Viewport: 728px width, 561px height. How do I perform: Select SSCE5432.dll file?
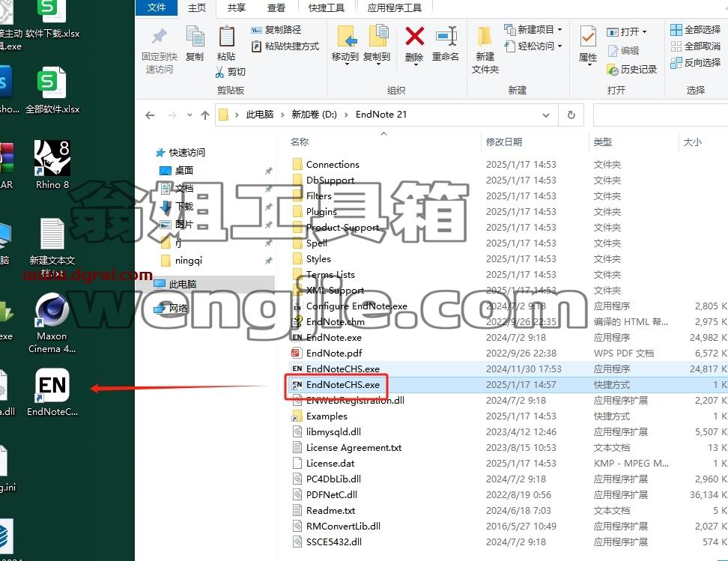coord(333,542)
